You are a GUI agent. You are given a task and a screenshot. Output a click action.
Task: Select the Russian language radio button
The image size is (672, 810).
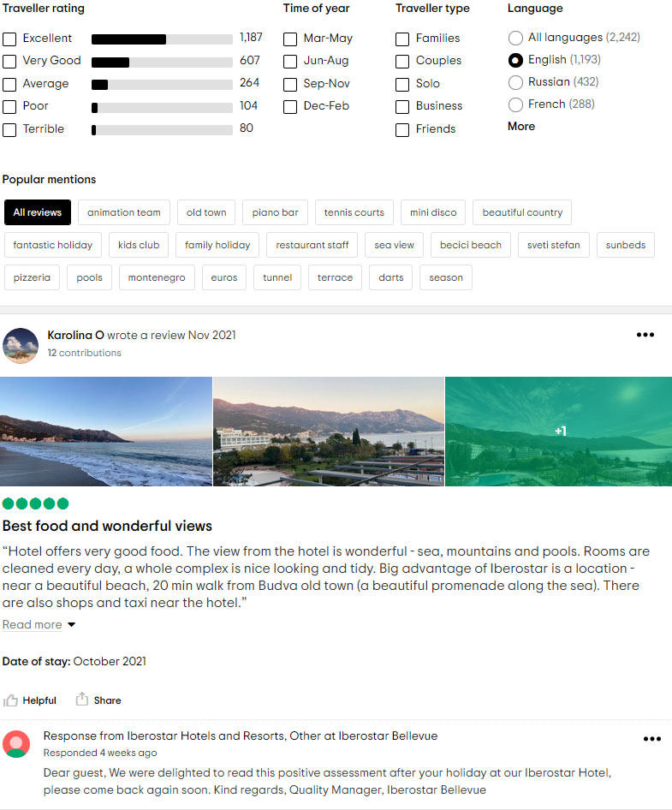(515, 83)
